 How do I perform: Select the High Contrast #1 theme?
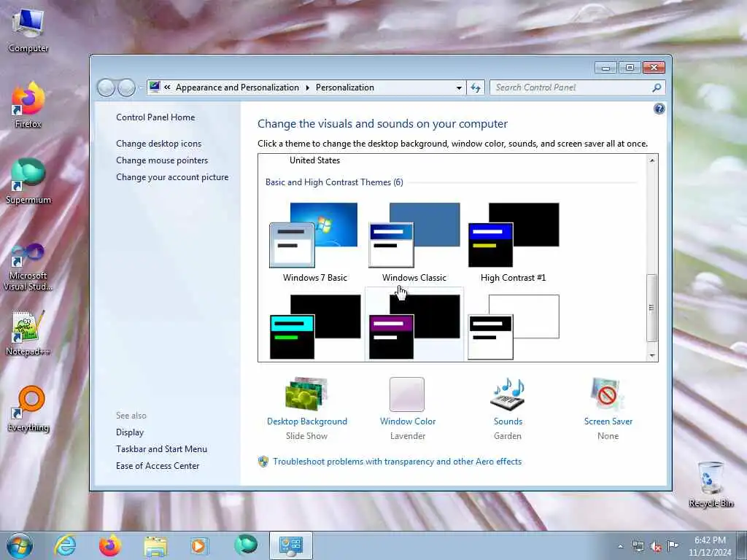[513, 242]
